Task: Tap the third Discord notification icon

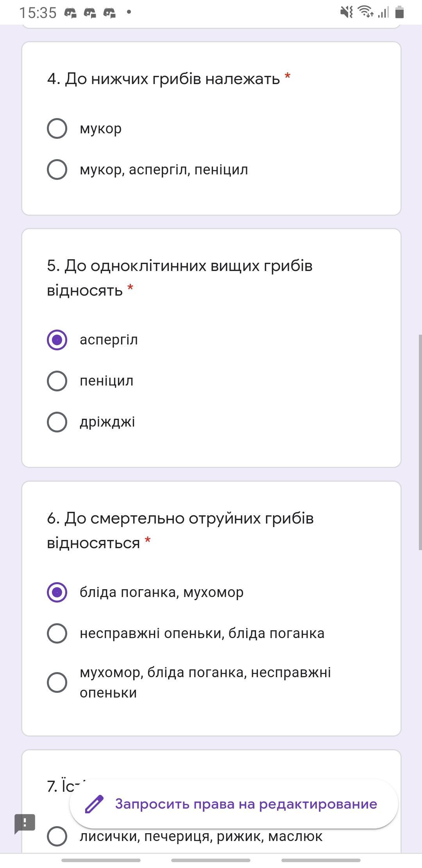Action: 109,13
